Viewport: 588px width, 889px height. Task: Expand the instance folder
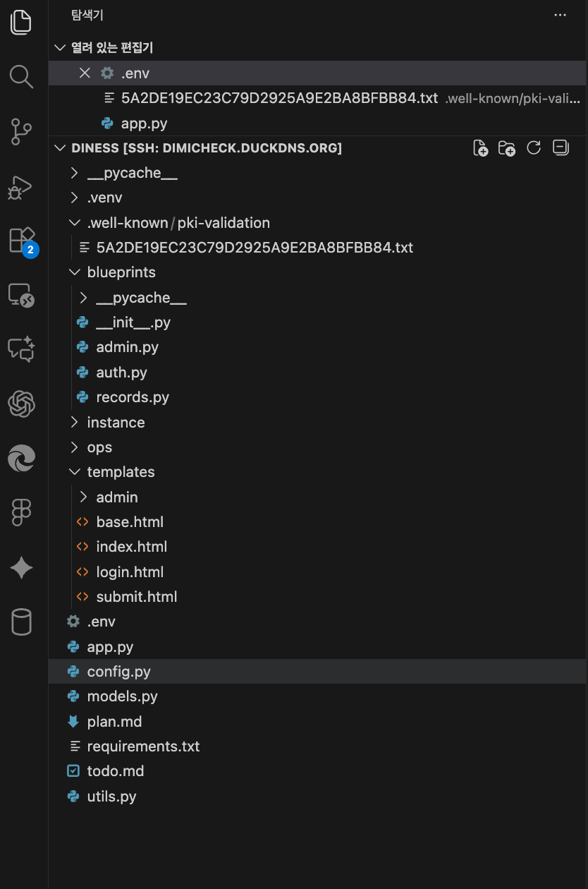(x=116, y=423)
